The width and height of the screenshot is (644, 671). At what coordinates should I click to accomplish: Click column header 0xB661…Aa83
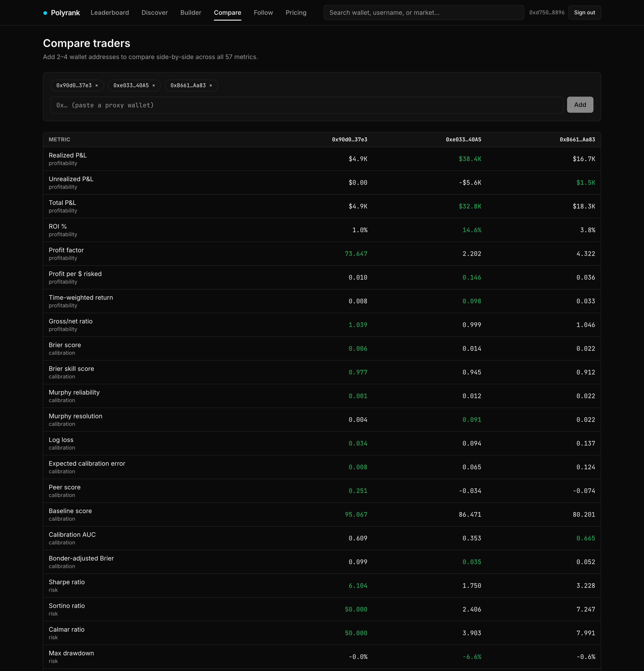pyautogui.click(x=577, y=140)
